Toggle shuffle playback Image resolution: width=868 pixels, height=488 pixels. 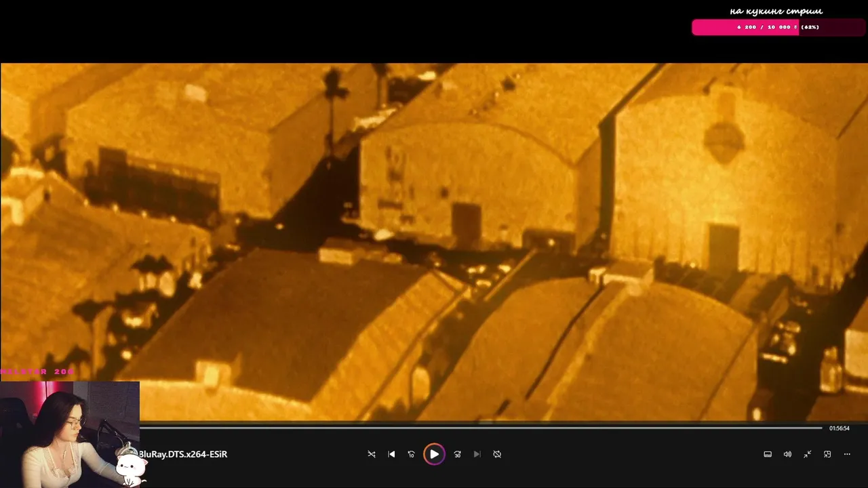tap(372, 454)
